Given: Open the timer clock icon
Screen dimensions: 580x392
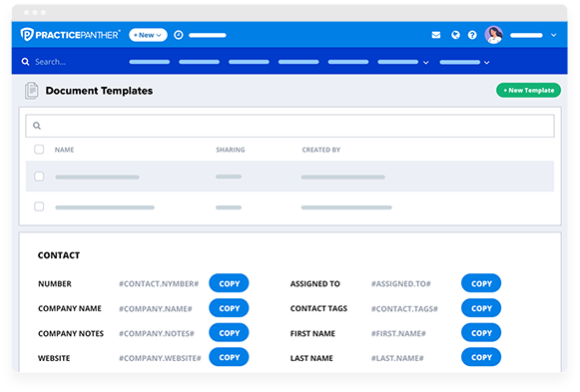Looking at the screenshot, I should [179, 35].
